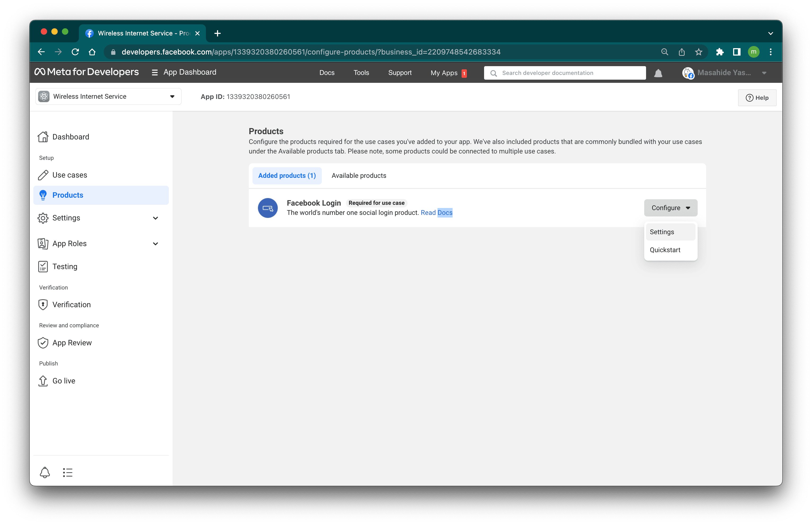Click the Meta for Developers logo

(x=87, y=72)
